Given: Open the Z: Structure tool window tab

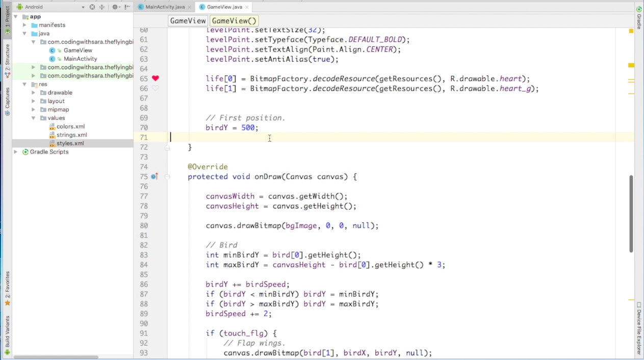Looking at the screenshot, I should [x=7, y=61].
